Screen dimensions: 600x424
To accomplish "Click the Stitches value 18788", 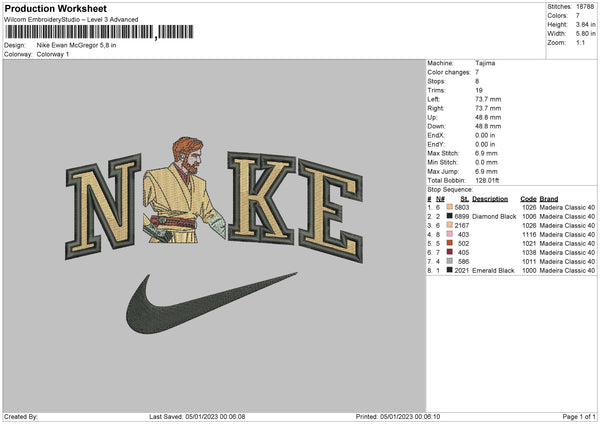I will pyautogui.click(x=585, y=7).
